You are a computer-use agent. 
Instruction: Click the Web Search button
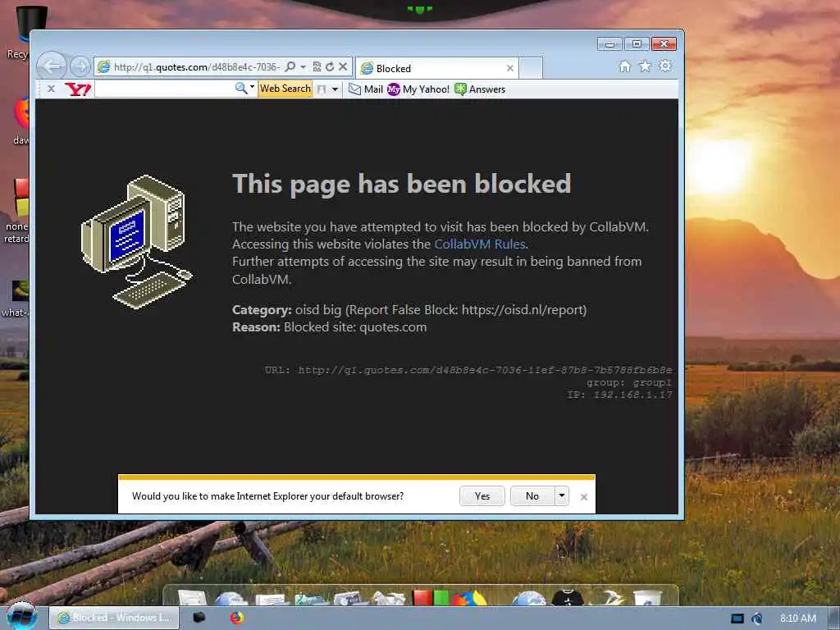[285, 89]
